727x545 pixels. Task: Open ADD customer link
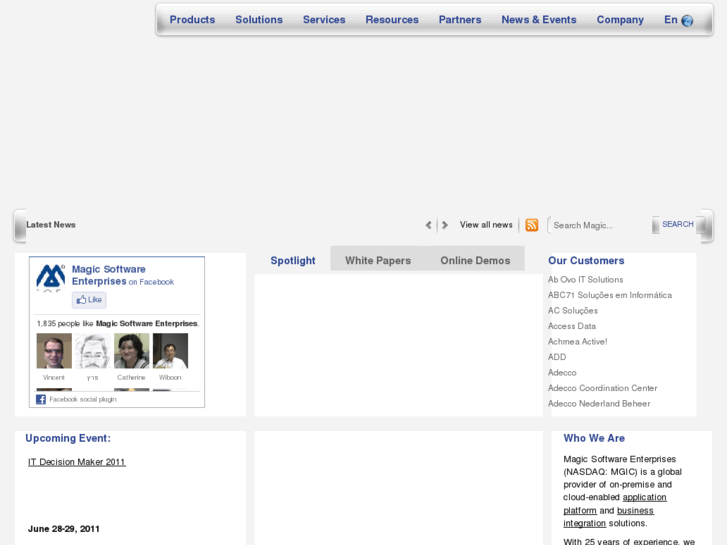coord(557,357)
